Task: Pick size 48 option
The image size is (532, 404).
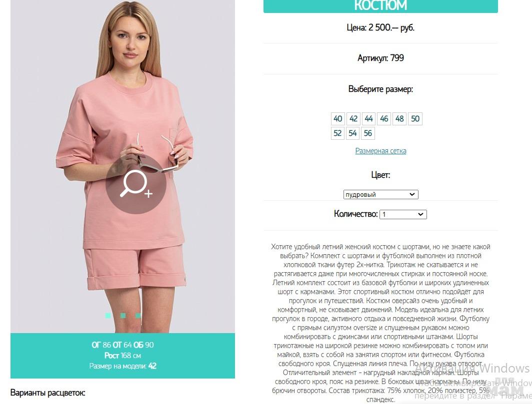Action: (399, 119)
